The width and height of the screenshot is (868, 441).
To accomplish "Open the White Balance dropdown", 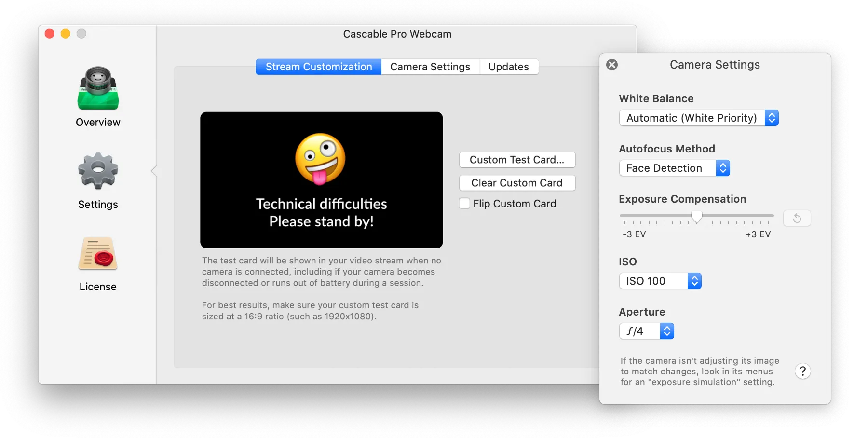I will 698,118.
